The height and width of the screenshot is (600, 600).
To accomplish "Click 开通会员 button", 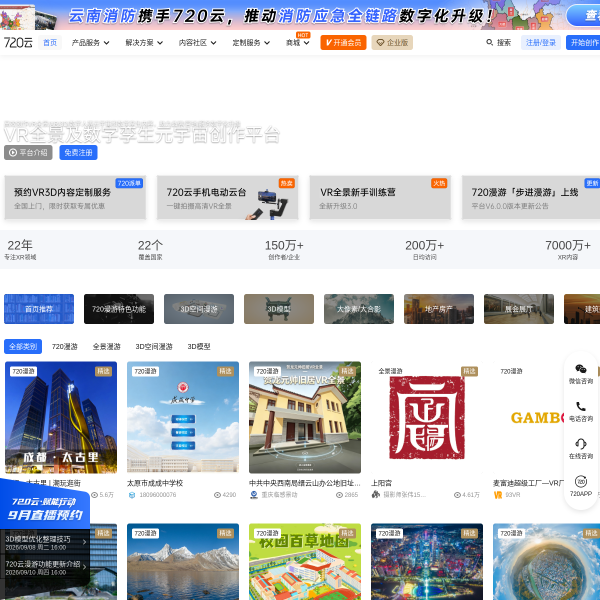I will 343,42.
